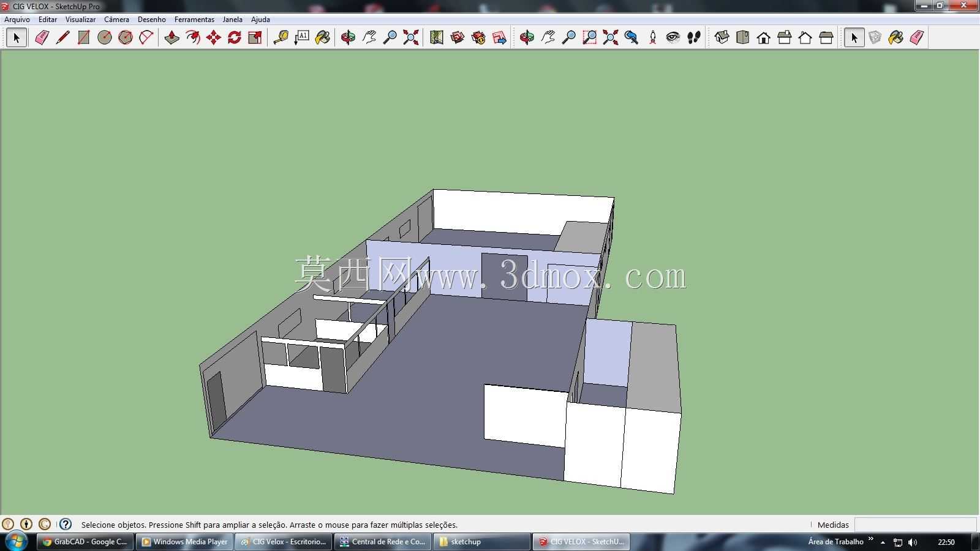Image resolution: width=980 pixels, height=551 pixels.
Task: Expand Área de Trabalho toolbar chevron
Action: tap(871, 539)
